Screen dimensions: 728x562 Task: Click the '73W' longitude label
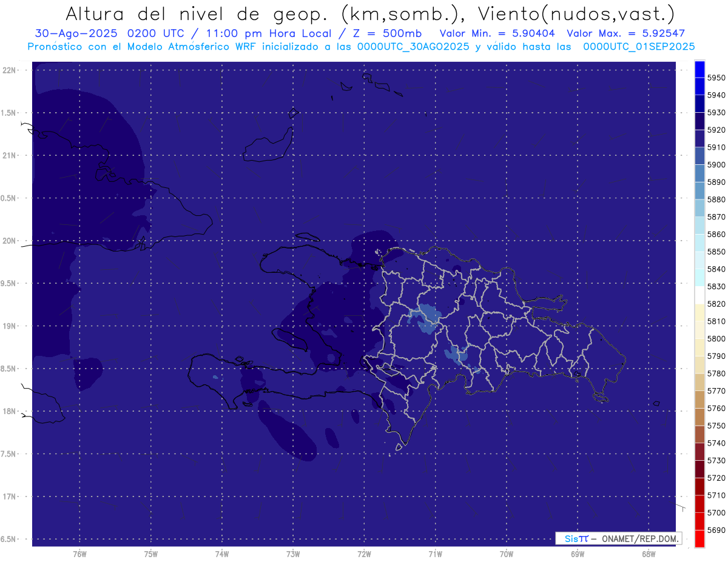pos(293,554)
